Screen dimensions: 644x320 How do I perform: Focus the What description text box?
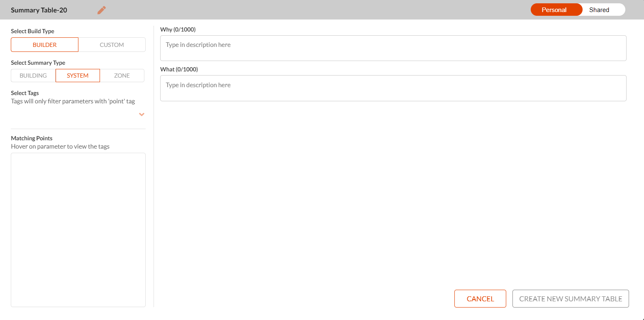click(393, 88)
